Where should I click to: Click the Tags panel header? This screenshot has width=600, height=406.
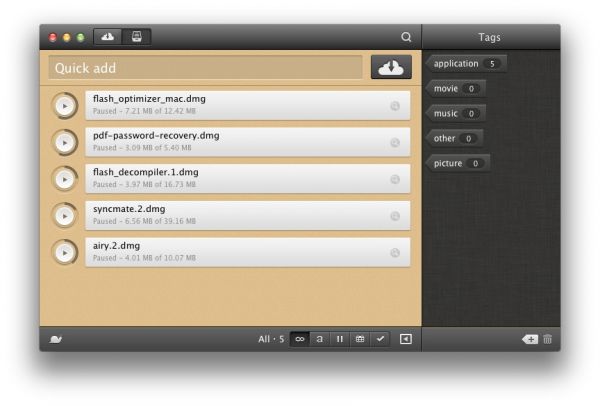tap(489, 37)
